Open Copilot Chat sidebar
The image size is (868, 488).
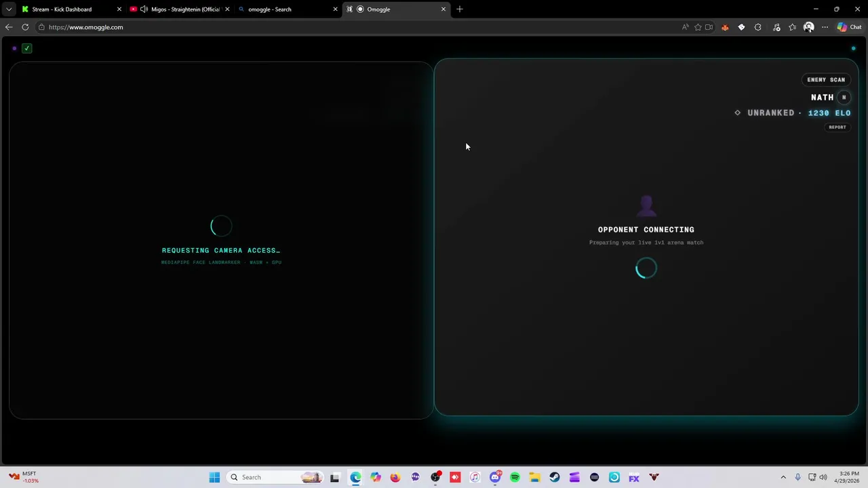(x=850, y=27)
